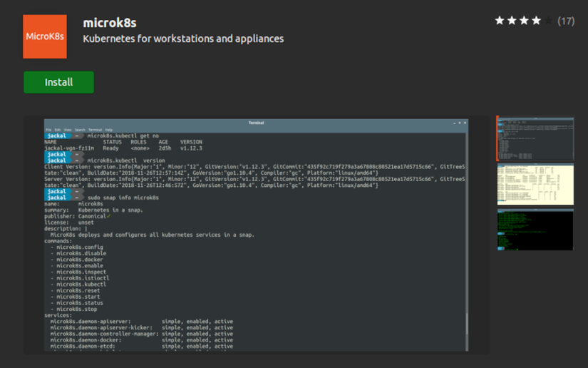Click 'Kubernetes for workstations and appliances' subtitle
This screenshot has height=368, width=588.
point(183,39)
